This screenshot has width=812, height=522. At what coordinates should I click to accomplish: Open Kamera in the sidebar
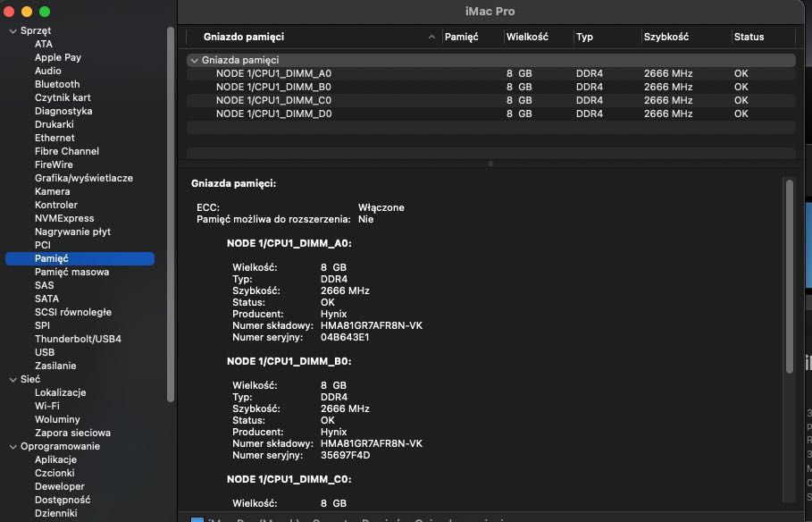(x=52, y=192)
